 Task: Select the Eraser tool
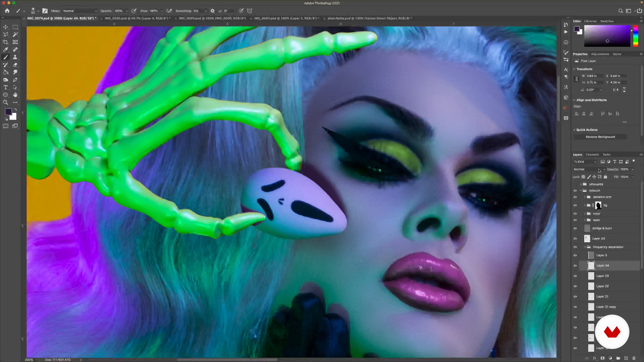15,65
